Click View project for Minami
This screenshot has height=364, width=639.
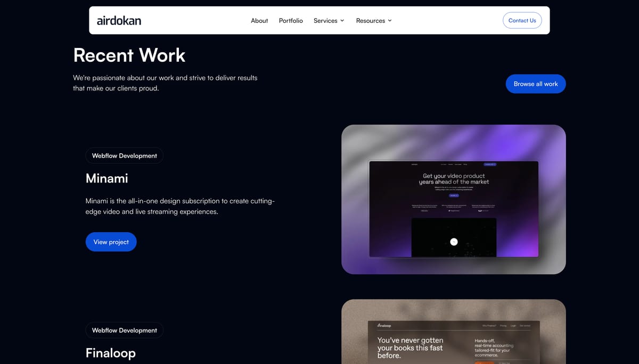111,242
